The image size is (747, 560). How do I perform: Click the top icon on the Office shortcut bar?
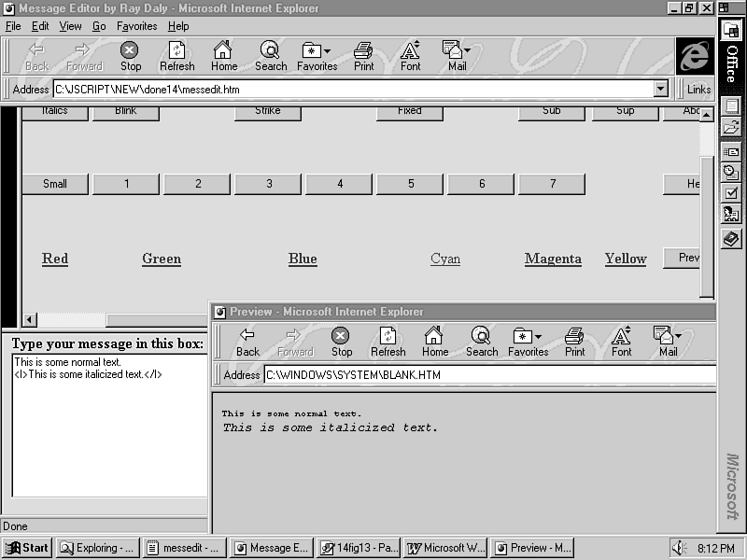(731, 31)
